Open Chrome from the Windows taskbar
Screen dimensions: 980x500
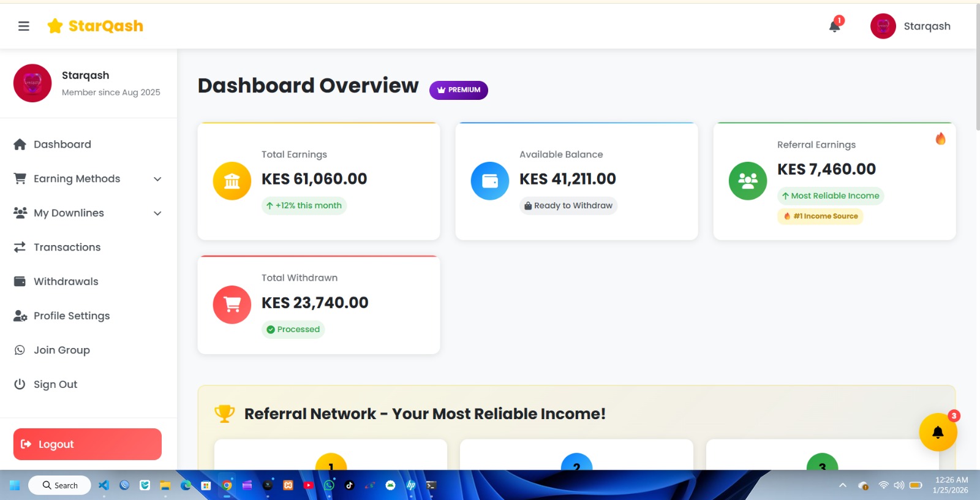[227, 485]
